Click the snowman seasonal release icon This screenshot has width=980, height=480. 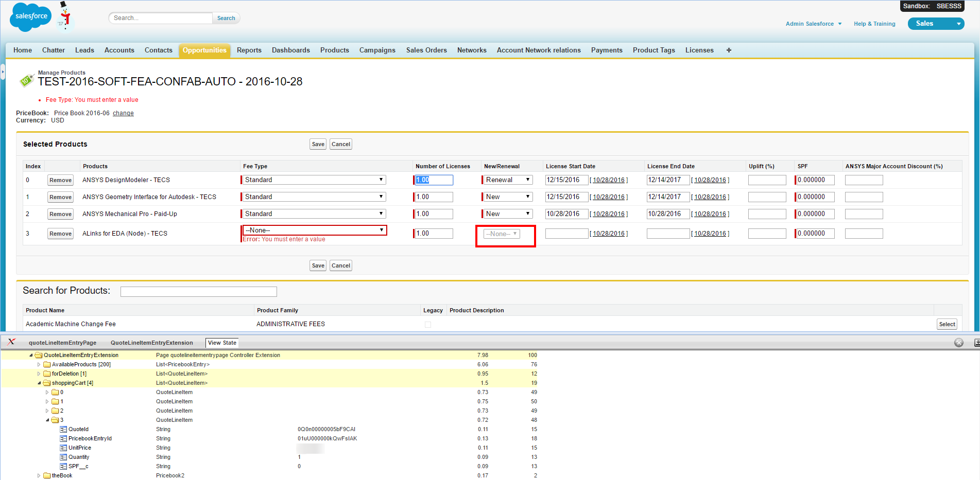click(x=64, y=15)
